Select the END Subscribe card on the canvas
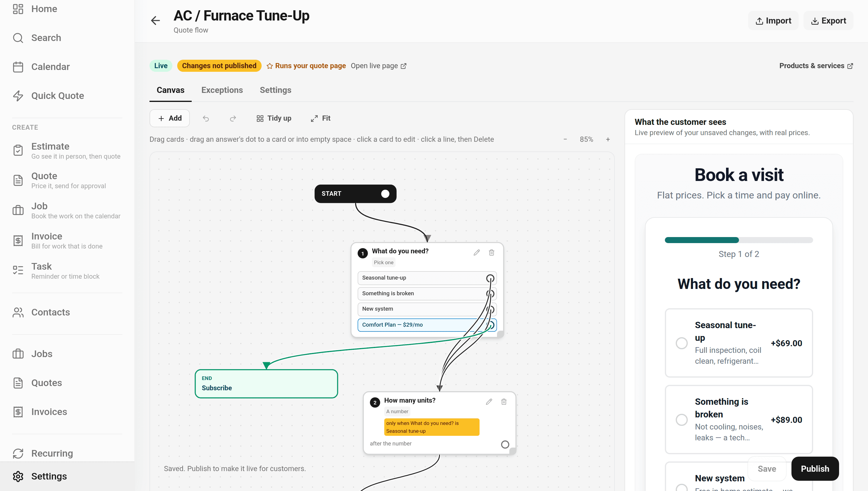 pyautogui.click(x=266, y=384)
